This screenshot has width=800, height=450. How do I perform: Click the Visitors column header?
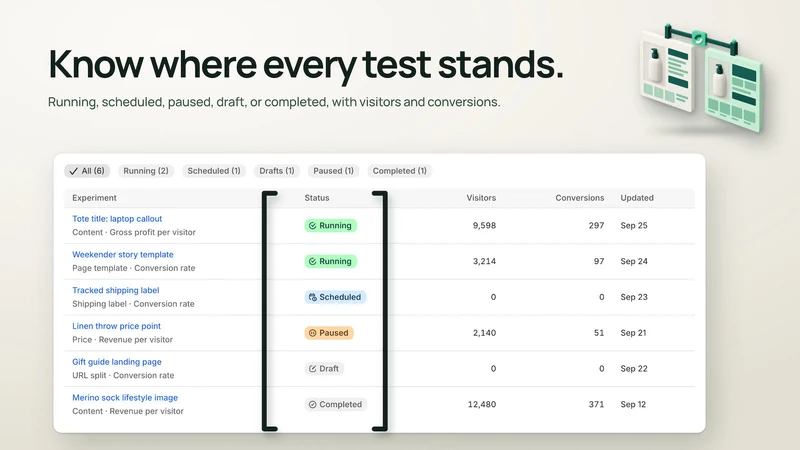481,198
